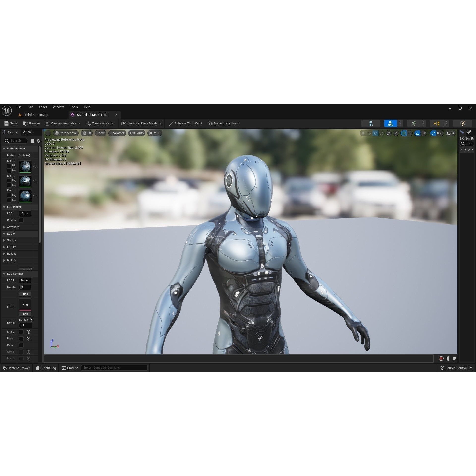Expand the Reduction Settings row
The image size is (476, 476).
pyautogui.click(x=4, y=254)
